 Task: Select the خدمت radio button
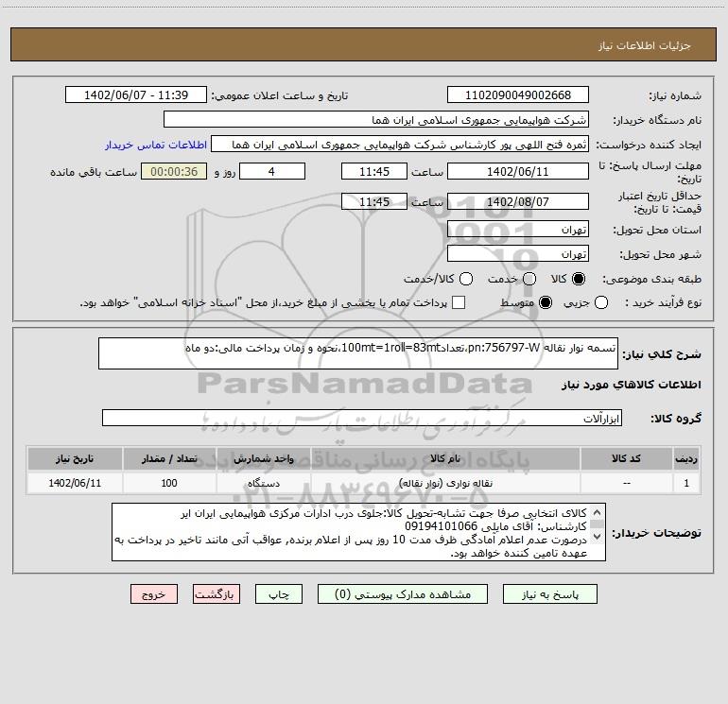529,279
